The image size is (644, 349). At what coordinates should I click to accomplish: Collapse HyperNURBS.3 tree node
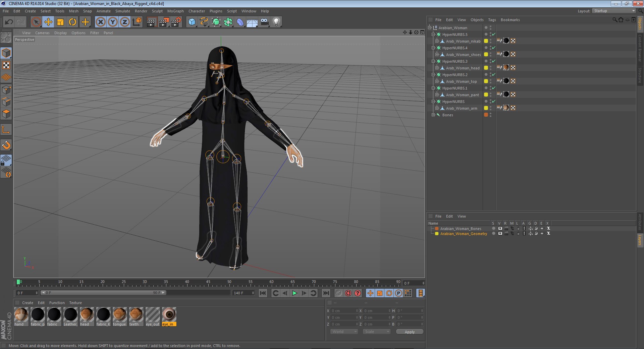pos(433,61)
